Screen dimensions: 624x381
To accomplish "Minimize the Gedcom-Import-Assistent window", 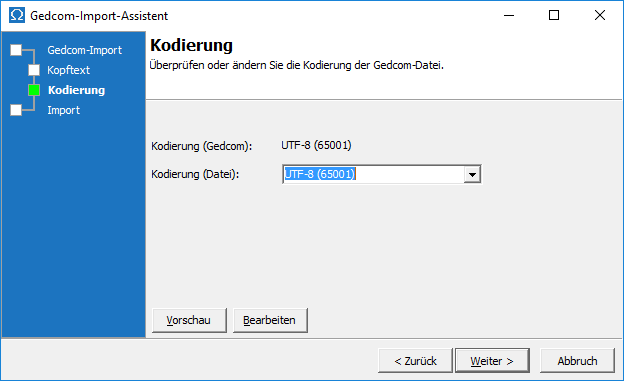I will point(509,16).
